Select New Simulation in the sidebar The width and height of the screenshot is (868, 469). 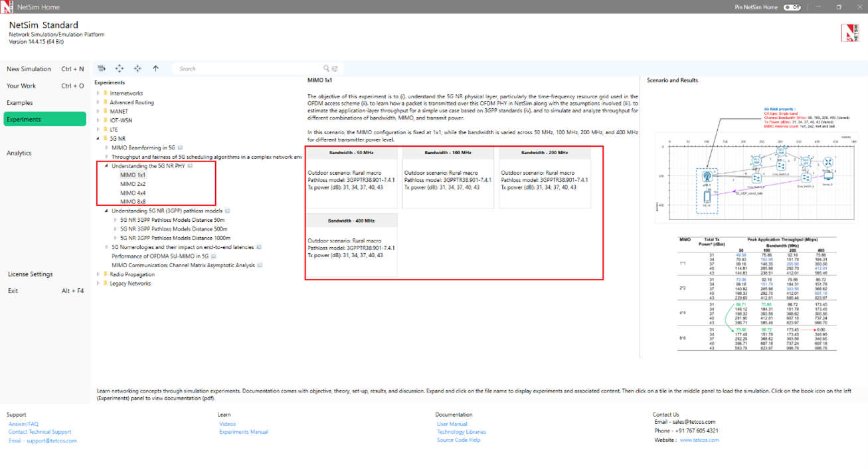point(29,69)
